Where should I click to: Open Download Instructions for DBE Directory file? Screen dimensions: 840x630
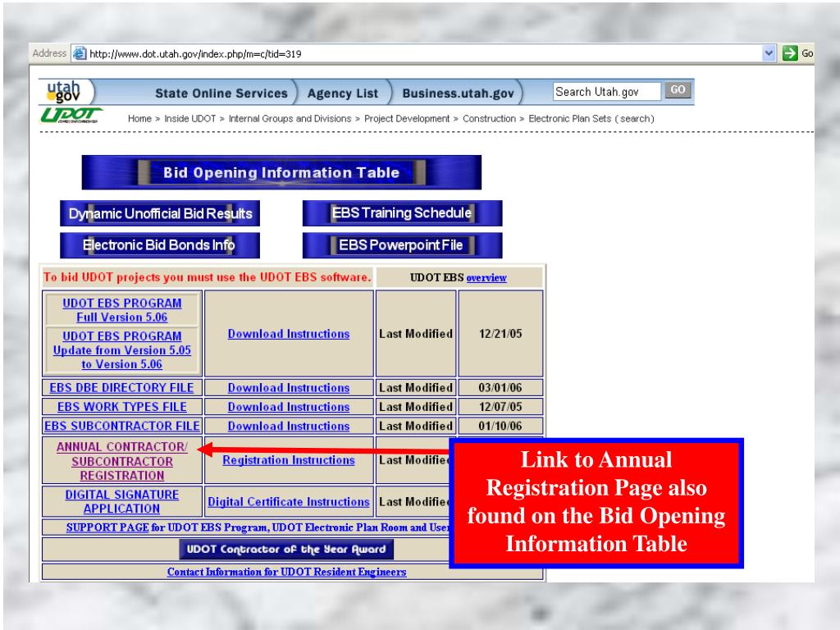click(289, 388)
